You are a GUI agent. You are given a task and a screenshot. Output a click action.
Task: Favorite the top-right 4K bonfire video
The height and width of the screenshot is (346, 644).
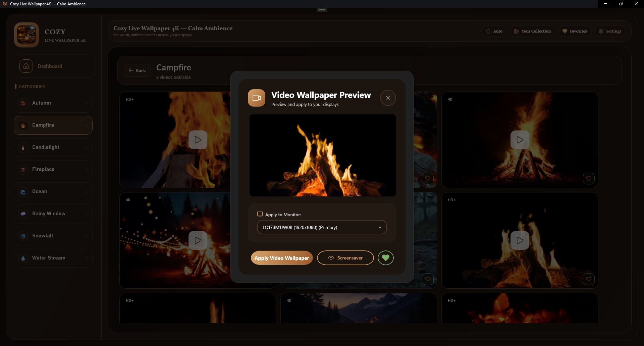pyautogui.click(x=589, y=178)
